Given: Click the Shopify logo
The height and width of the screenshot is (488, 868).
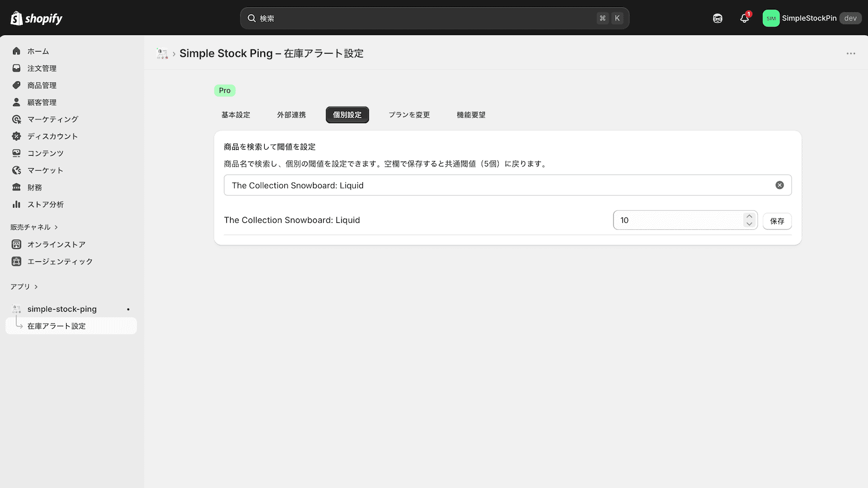Looking at the screenshot, I should pyautogui.click(x=36, y=18).
